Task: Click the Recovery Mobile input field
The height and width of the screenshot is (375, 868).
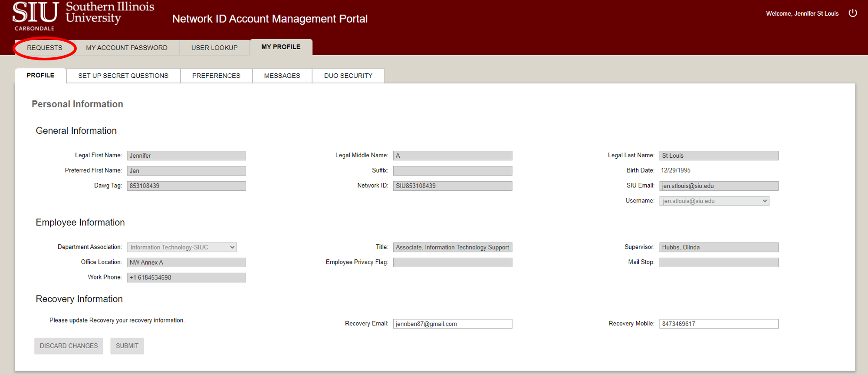Action: [x=719, y=324]
